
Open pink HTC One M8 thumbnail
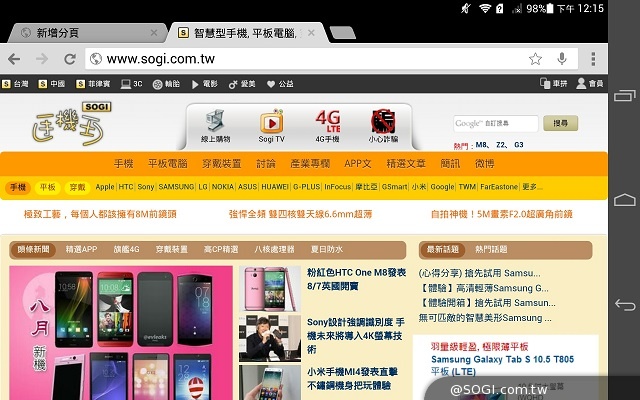[270, 289]
